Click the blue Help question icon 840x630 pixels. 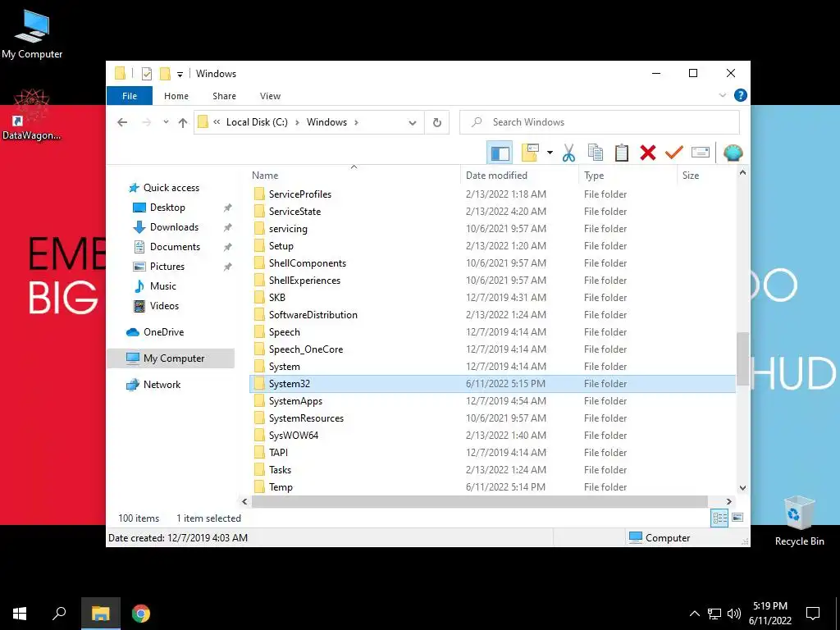(741, 95)
